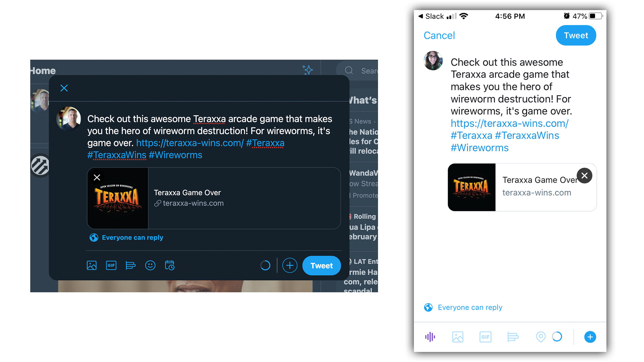Tap the mobile Tweet button
The height and width of the screenshot is (362, 644).
[576, 36]
